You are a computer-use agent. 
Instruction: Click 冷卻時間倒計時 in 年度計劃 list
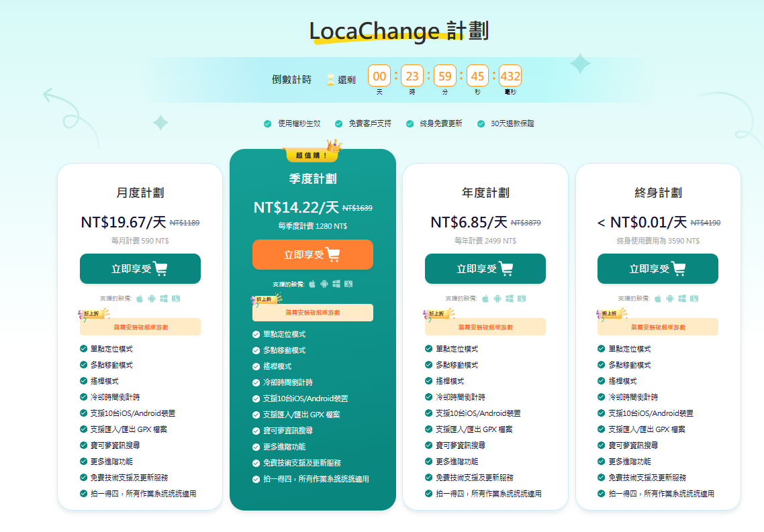click(x=461, y=397)
